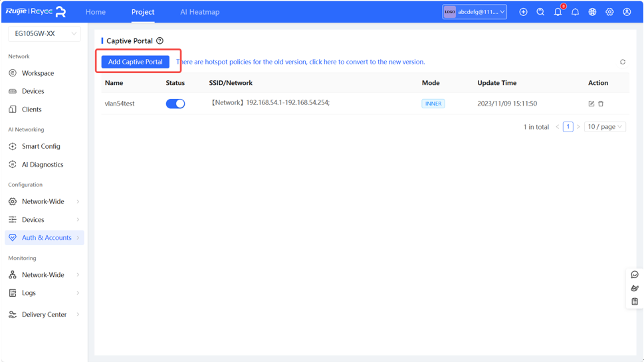644x364 pixels.
Task: Click the plus add icon in header
Action: point(523,12)
